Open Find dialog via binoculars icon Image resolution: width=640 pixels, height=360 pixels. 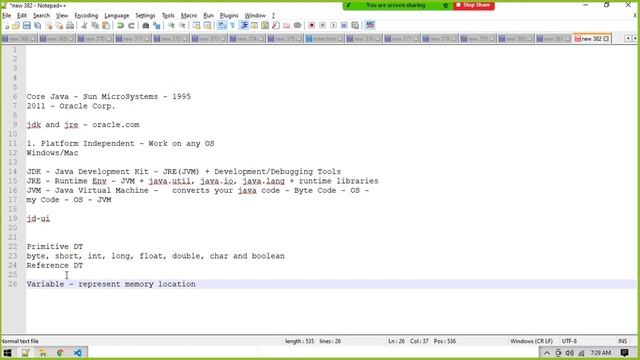[x=145, y=25]
